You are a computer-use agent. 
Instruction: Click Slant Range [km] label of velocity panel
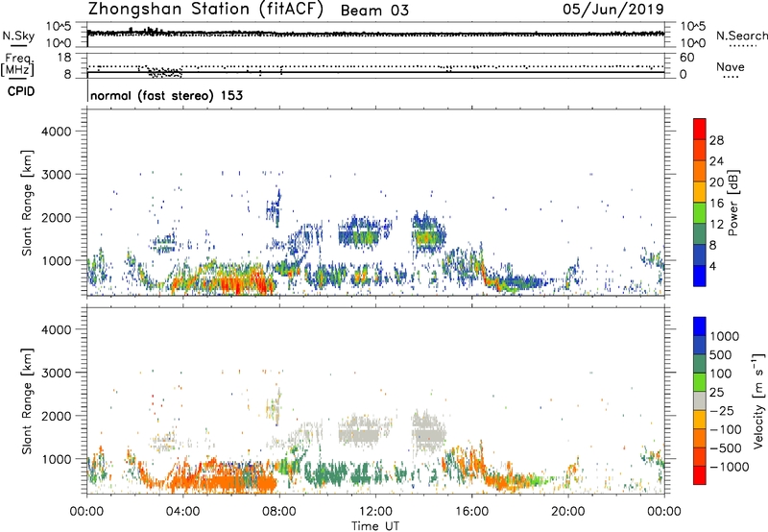[27, 400]
